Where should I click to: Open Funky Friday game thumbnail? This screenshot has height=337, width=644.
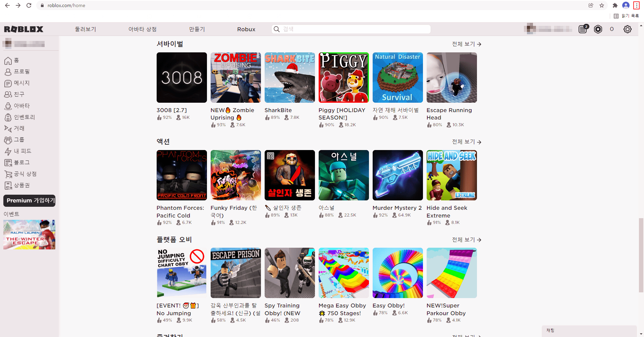(x=236, y=175)
